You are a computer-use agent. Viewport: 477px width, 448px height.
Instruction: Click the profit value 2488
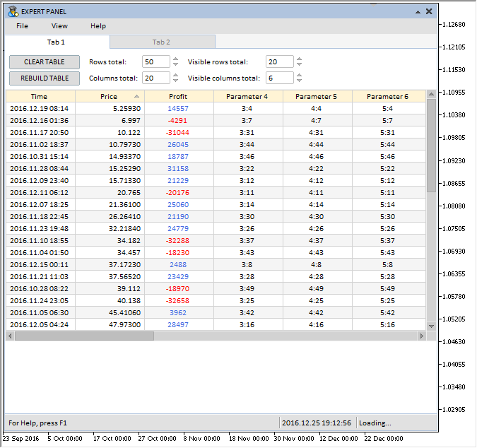(x=178, y=264)
